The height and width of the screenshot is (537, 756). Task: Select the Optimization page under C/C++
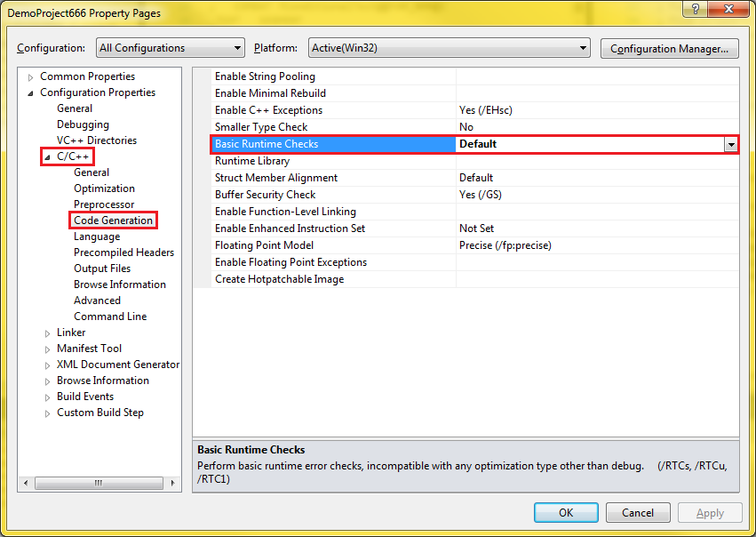pos(104,188)
